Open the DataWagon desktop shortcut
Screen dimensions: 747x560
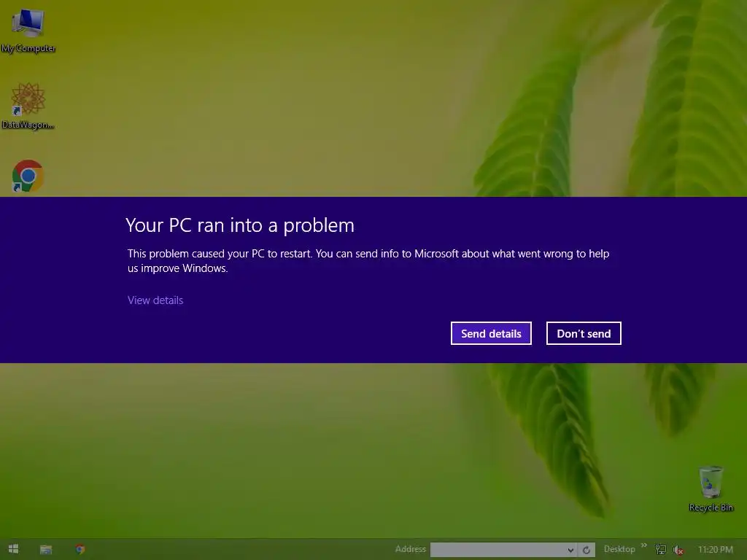(x=28, y=106)
